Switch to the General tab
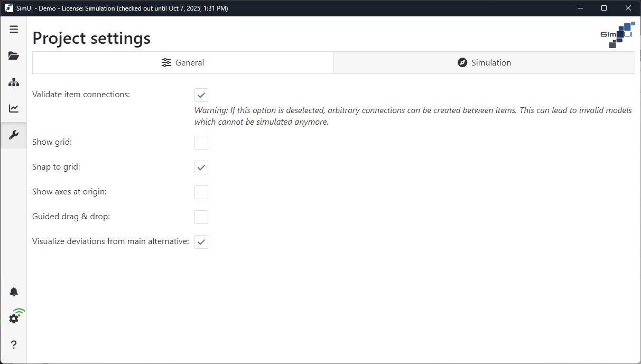This screenshot has width=641, height=364. pyautogui.click(x=183, y=63)
